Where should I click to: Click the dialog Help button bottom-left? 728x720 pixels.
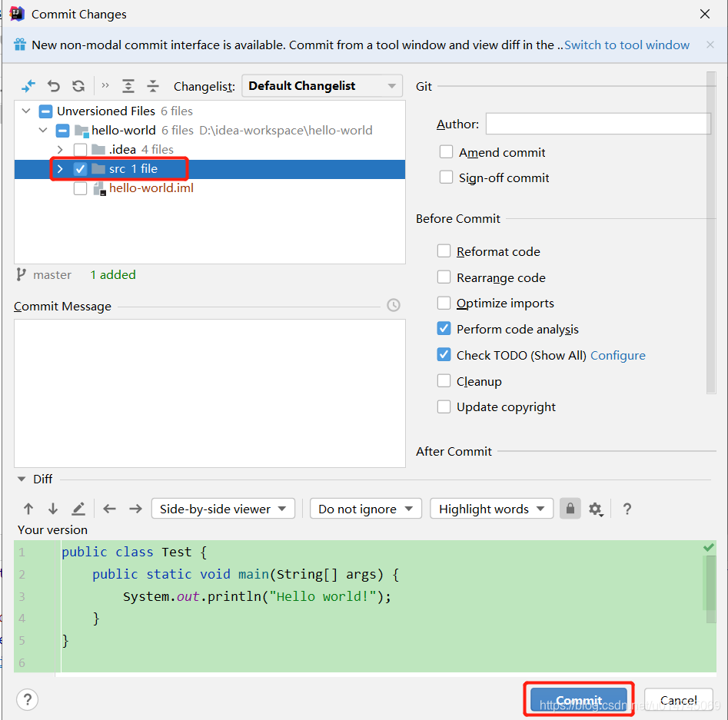[x=28, y=699]
